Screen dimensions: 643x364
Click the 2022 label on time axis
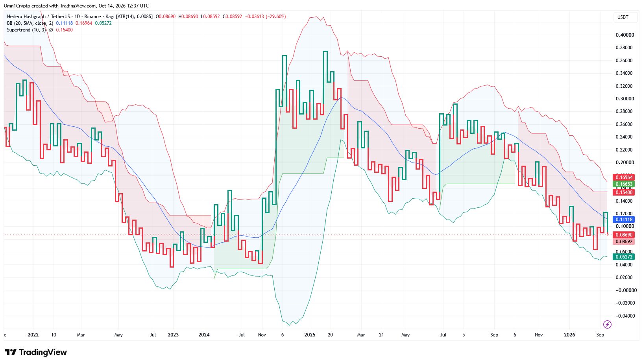(33, 335)
